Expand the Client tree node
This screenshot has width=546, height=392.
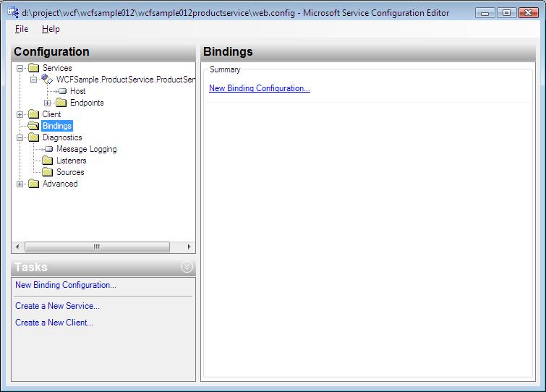point(20,114)
